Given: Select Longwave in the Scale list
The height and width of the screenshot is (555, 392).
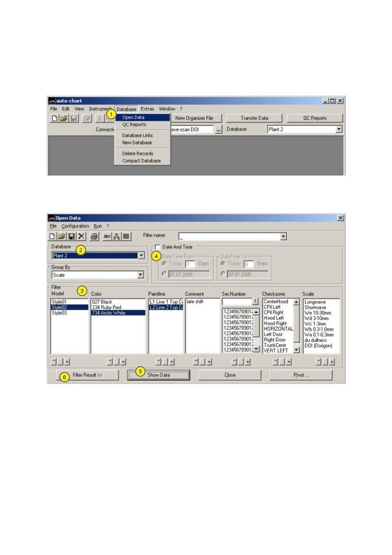Looking at the screenshot, I should pyautogui.click(x=321, y=302).
